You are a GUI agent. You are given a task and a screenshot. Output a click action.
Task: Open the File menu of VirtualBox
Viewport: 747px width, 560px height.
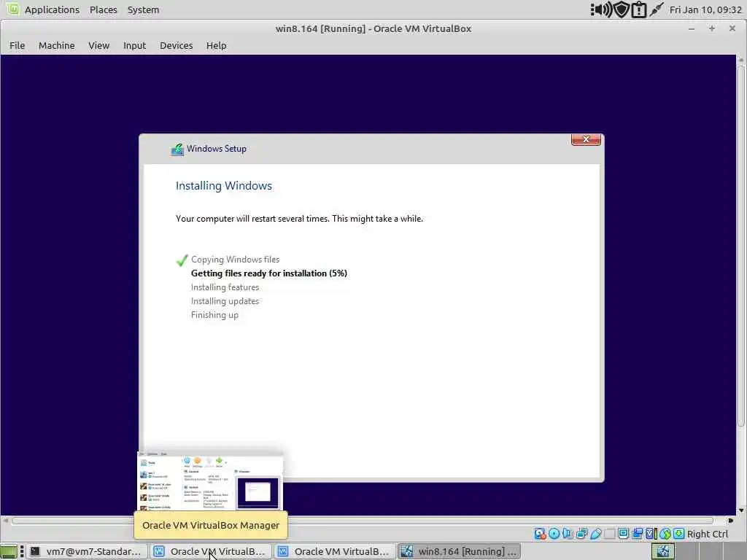(18, 45)
